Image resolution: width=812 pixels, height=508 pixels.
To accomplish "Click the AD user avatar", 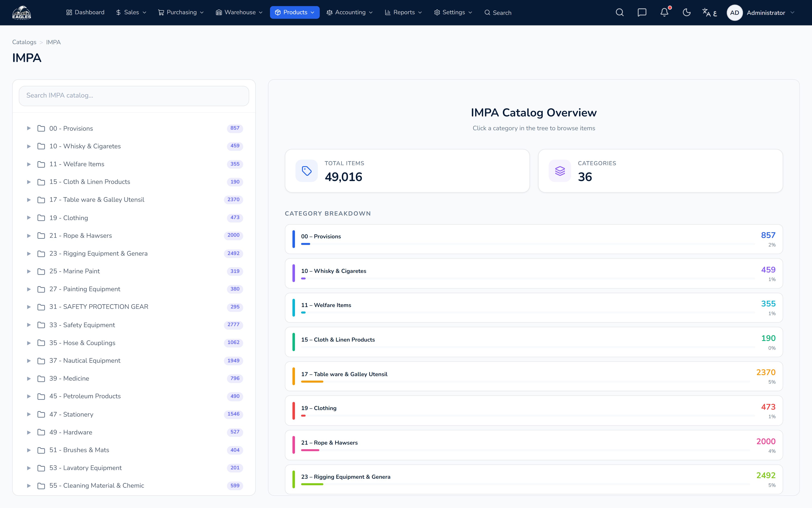I will pyautogui.click(x=734, y=13).
